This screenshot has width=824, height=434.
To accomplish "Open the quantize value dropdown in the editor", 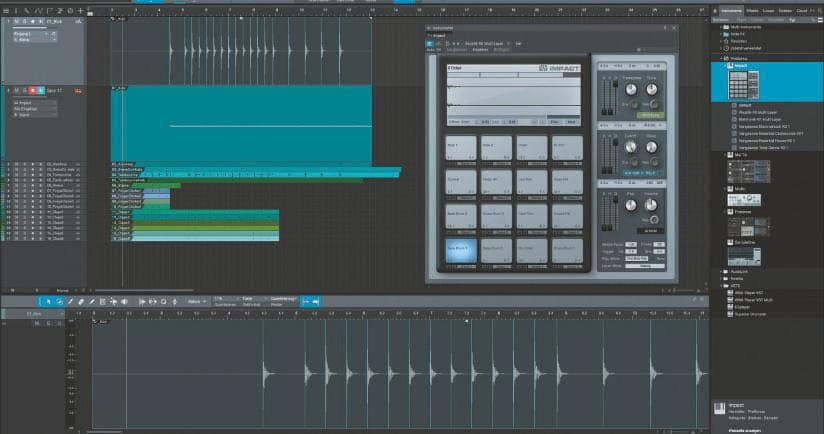I will click(226, 299).
